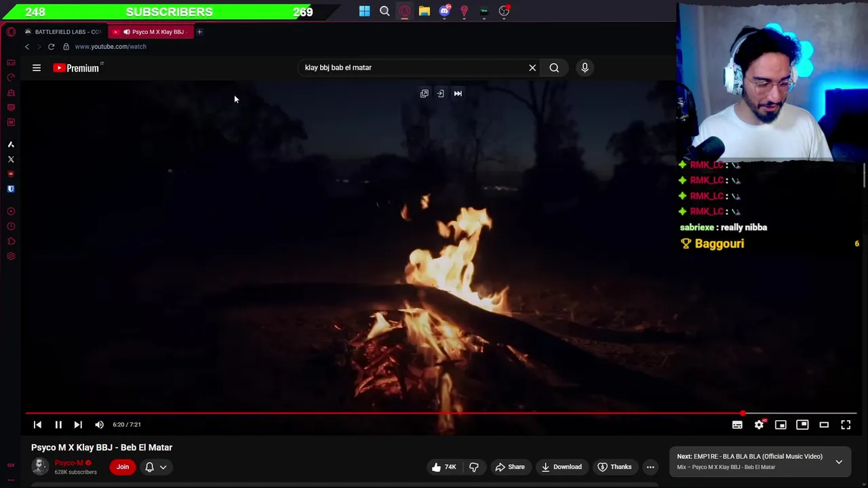The width and height of the screenshot is (868, 488).
Task: Open a new browser tab
Action: (199, 32)
